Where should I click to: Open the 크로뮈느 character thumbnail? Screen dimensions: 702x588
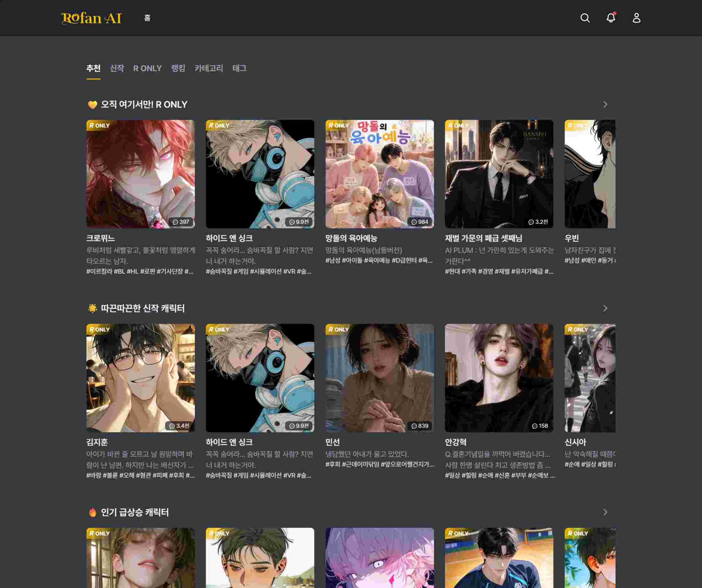point(141,174)
